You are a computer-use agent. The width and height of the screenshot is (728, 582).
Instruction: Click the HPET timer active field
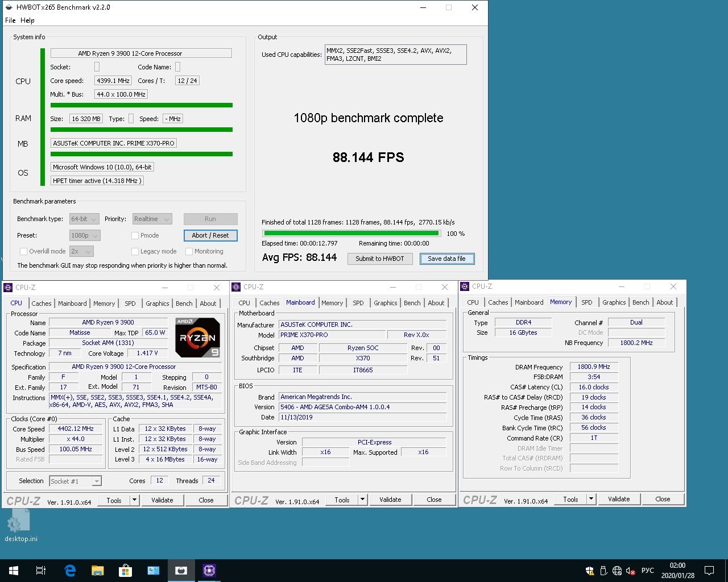[x=97, y=181]
